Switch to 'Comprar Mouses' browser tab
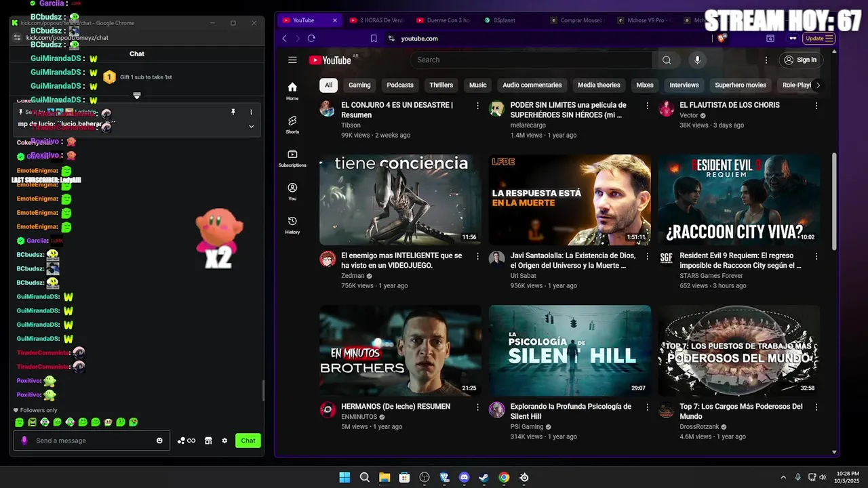The height and width of the screenshot is (488, 868). click(x=578, y=20)
